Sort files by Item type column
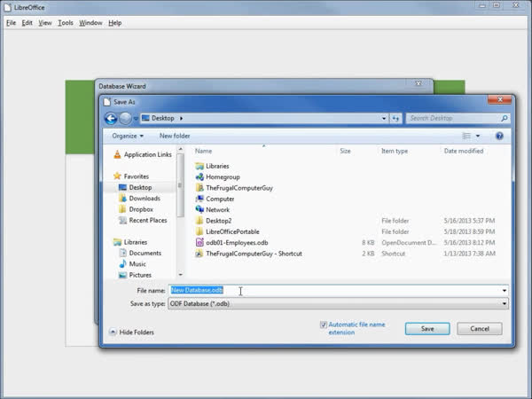 point(395,151)
